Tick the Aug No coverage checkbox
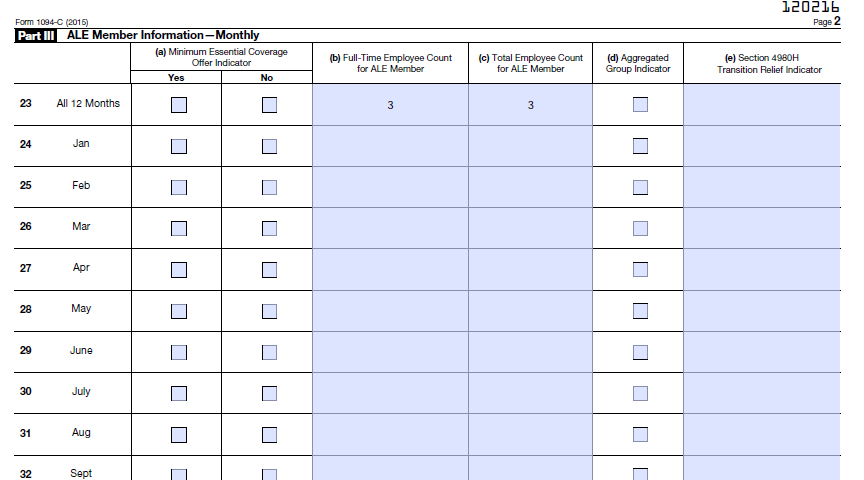Image resolution: width=864 pixels, height=480 pixels. click(269, 435)
